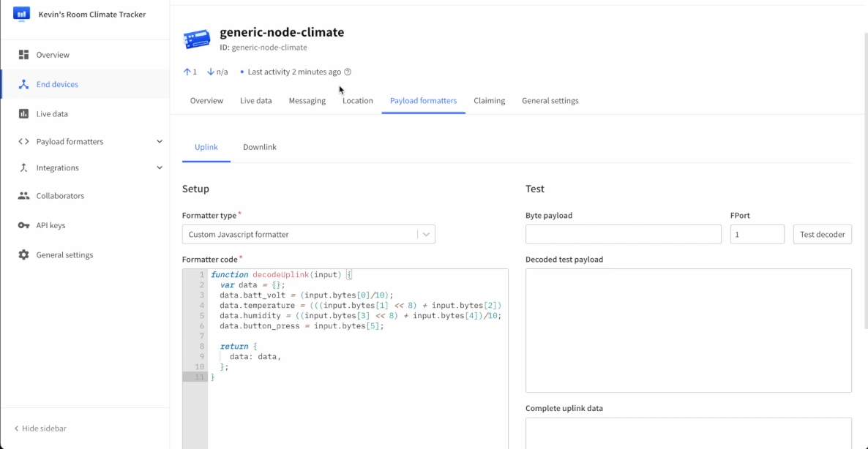The image size is (868, 449).
Task: Open Live data from the sidebar chart icon
Action: click(x=25, y=113)
